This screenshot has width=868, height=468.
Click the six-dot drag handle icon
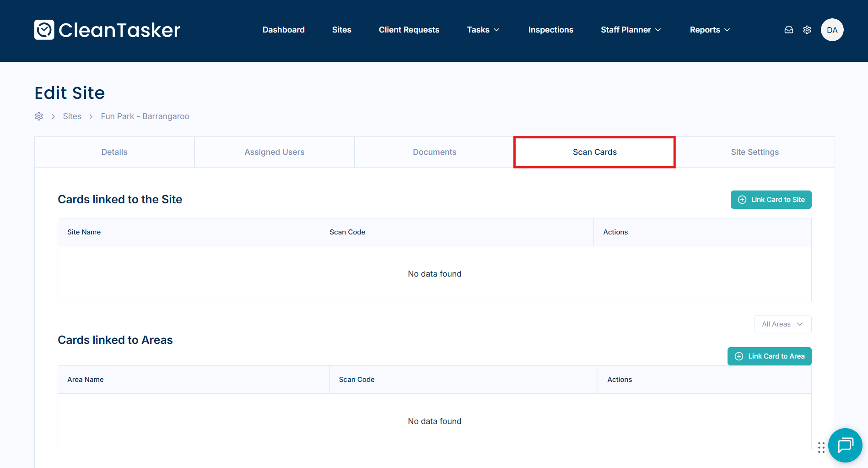click(821, 447)
